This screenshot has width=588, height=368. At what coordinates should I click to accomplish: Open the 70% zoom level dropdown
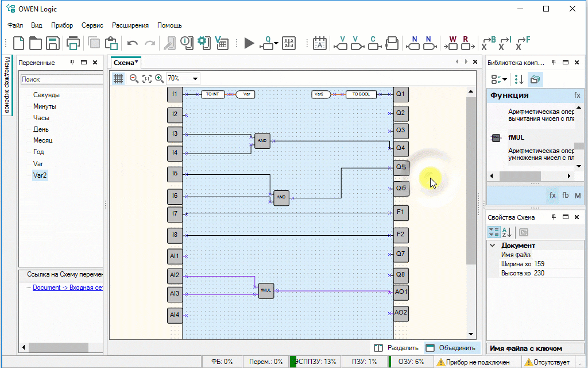(x=195, y=79)
